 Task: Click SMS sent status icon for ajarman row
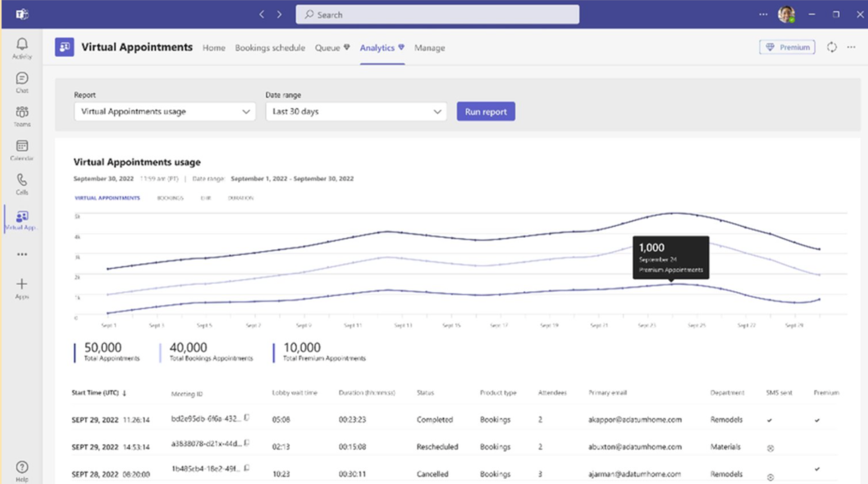(x=771, y=477)
